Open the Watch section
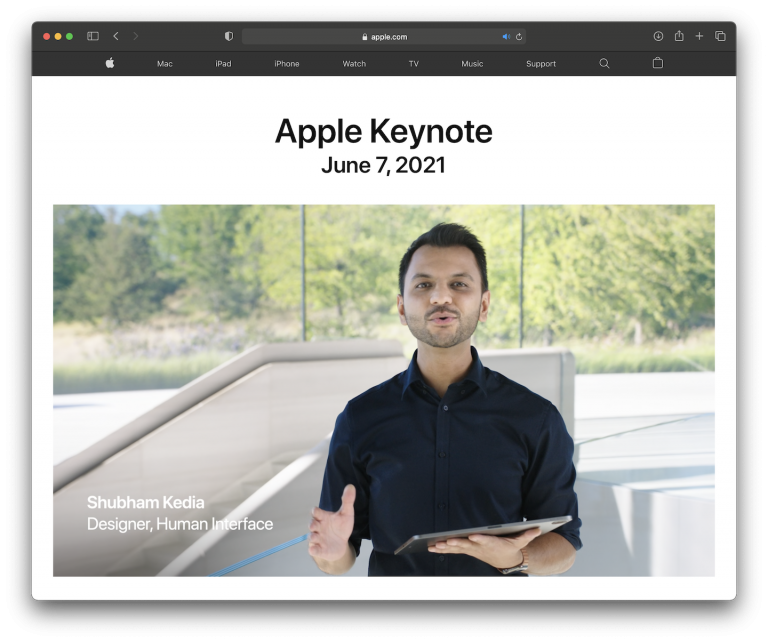 pos(354,64)
